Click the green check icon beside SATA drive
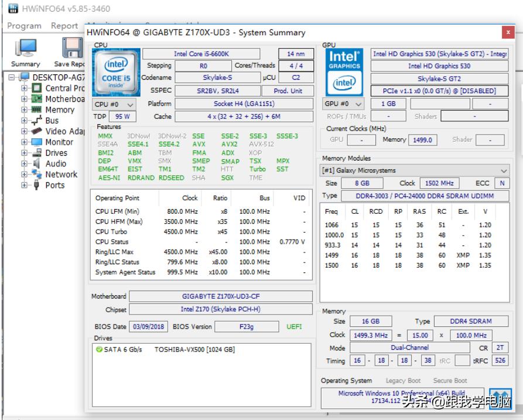The height and width of the screenshot is (420, 523). (99, 350)
